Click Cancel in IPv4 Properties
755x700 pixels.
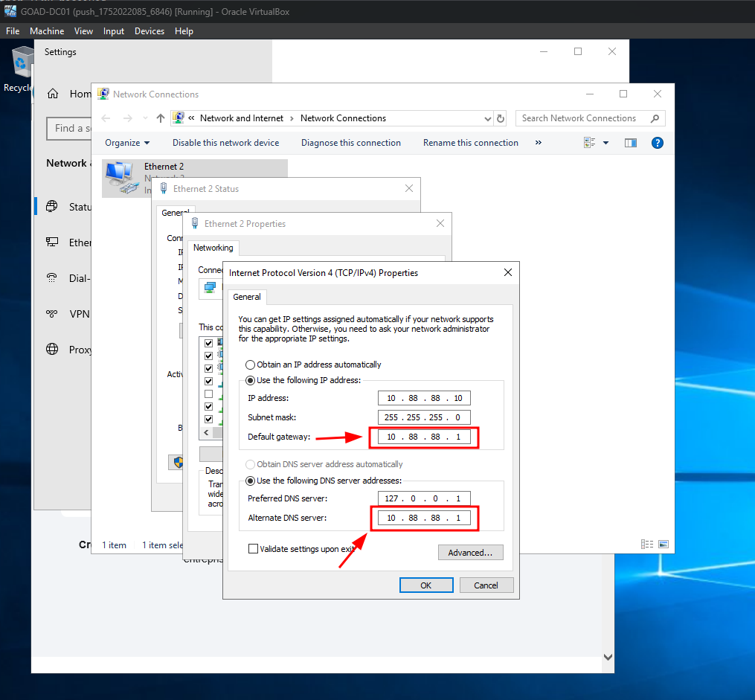486,585
